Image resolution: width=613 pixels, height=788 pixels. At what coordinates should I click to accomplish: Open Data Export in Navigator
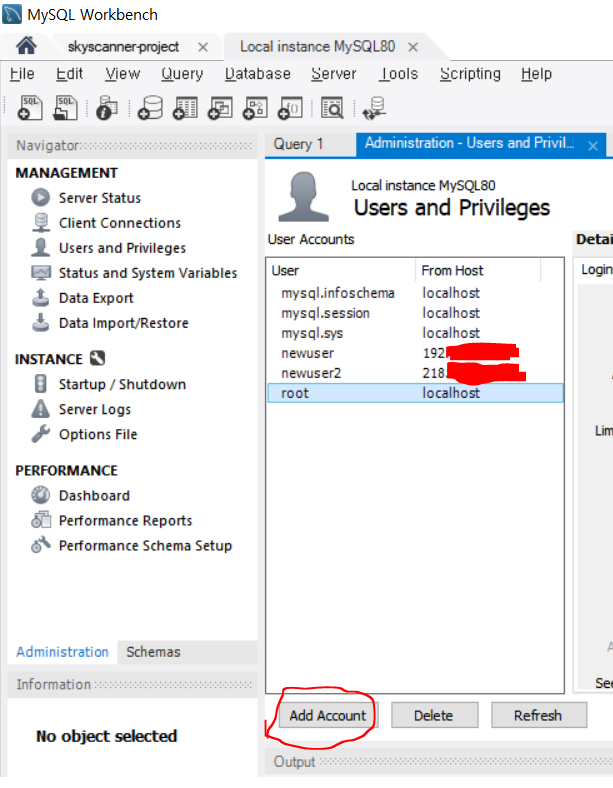pyautogui.click(x=96, y=298)
